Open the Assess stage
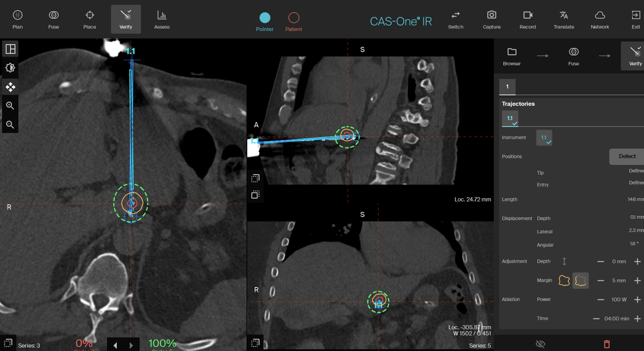This screenshot has height=351, width=644. 162,19
